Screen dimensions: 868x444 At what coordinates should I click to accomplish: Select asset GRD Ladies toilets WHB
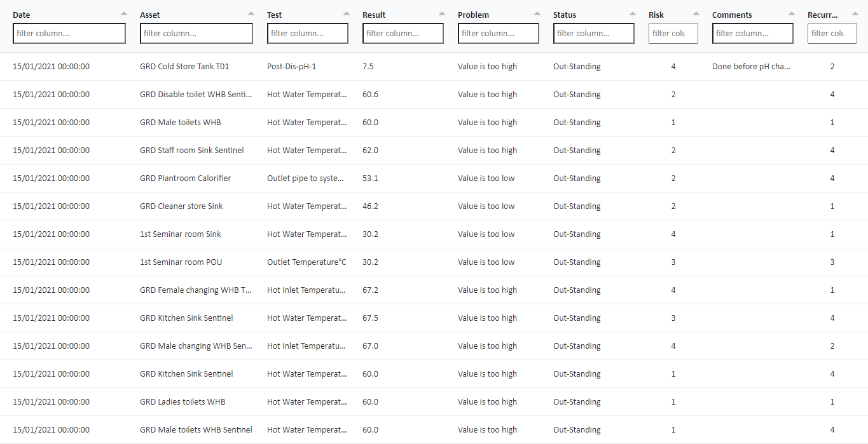coord(183,401)
